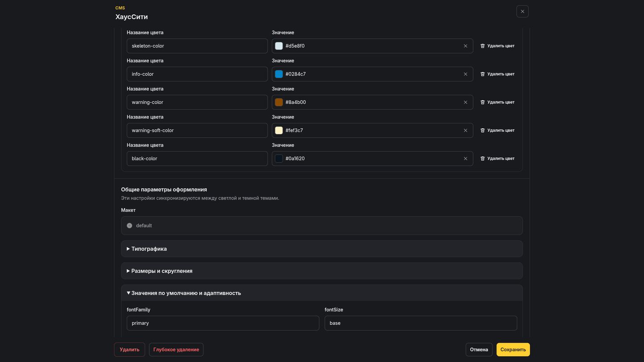Close the ХаусСити dialog with X button

[x=522, y=12]
